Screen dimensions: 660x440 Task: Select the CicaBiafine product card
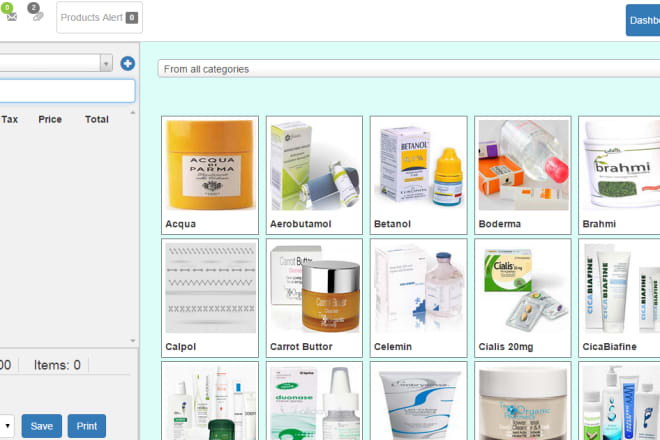619,298
